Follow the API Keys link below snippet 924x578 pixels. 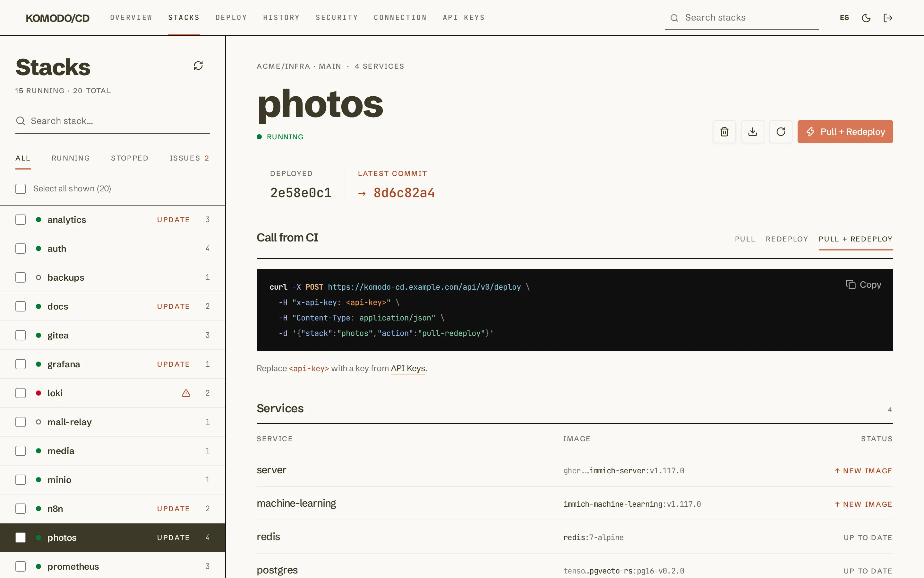click(x=408, y=369)
